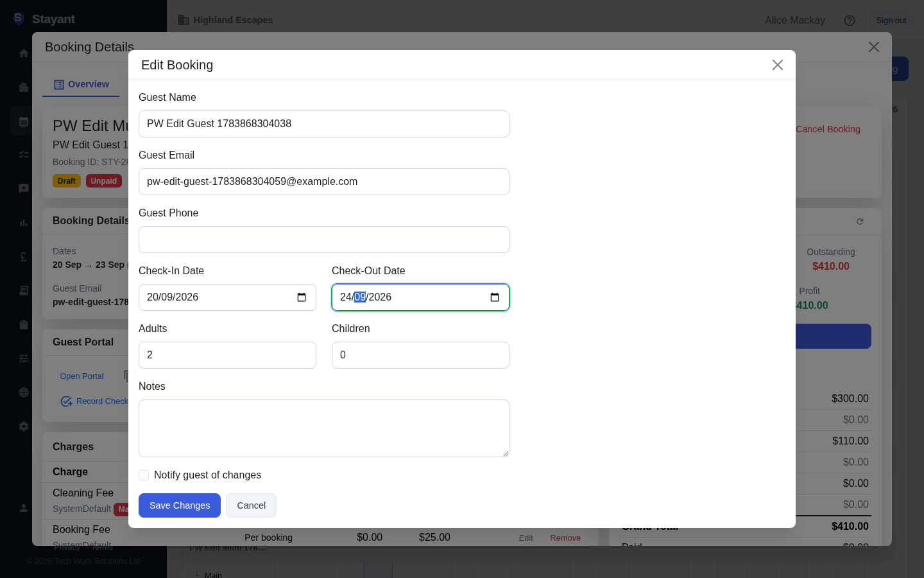The width and height of the screenshot is (924, 578).
Task: Open the calendar icon in the sidebar
Action: point(24,121)
